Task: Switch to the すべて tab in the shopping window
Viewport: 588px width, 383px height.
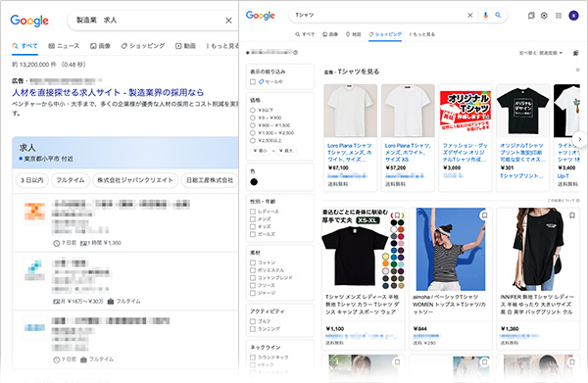Action: [305, 34]
